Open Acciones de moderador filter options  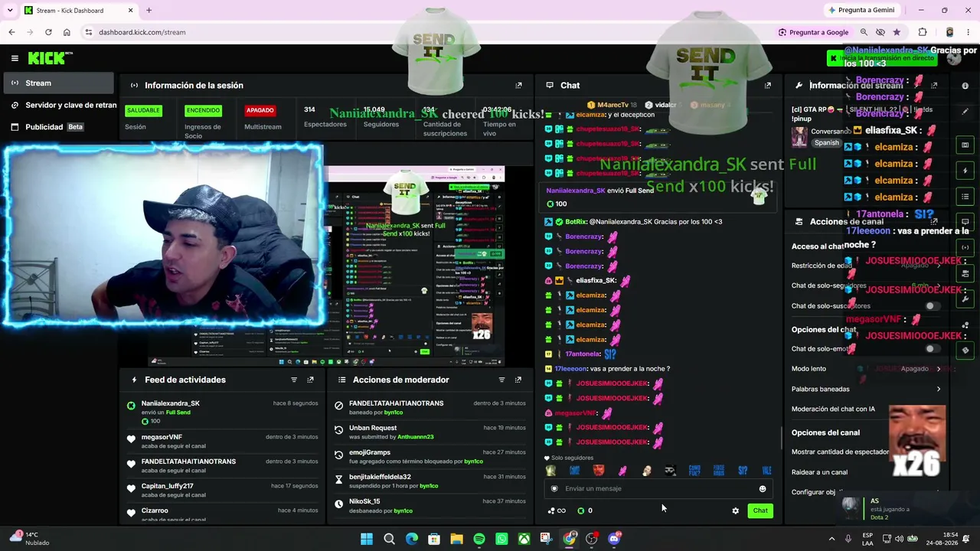501,380
